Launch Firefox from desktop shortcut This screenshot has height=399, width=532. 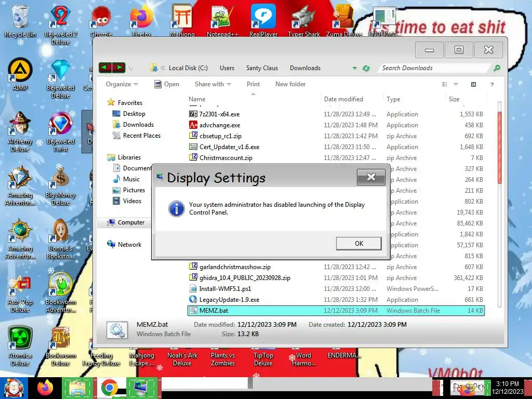(141, 21)
